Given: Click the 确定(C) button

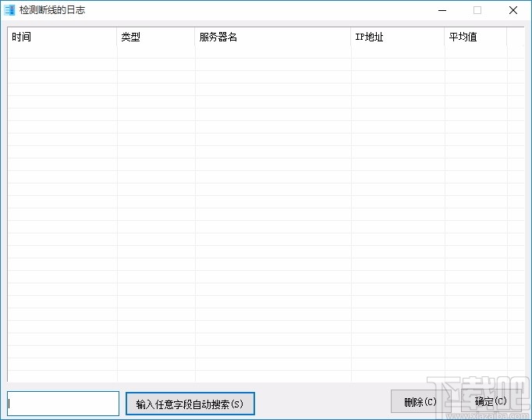Looking at the screenshot, I should coord(491,401).
